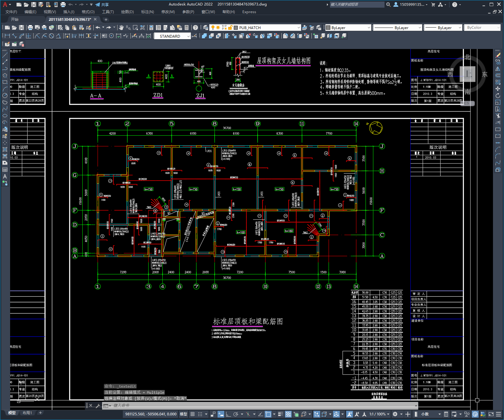
Task: Open the 绘图(D) menu
Action: point(127,12)
